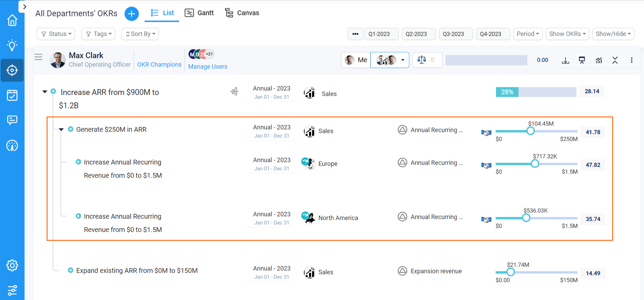Viewport: 644px width, 300px height.
Task: Expand the sidebar with the chevron arrow
Action: [x=25, y=7]
